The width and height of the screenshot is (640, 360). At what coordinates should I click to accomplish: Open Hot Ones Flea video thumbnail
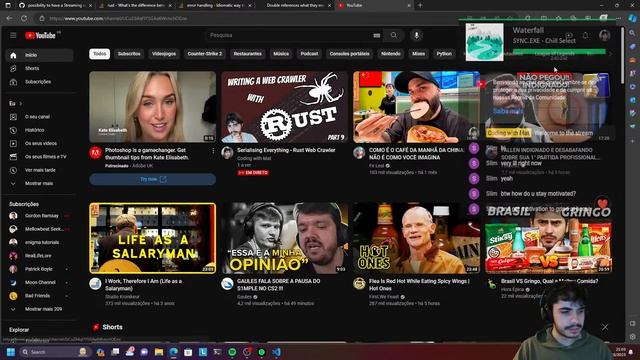pyautogui.click(x=417, y=238)
